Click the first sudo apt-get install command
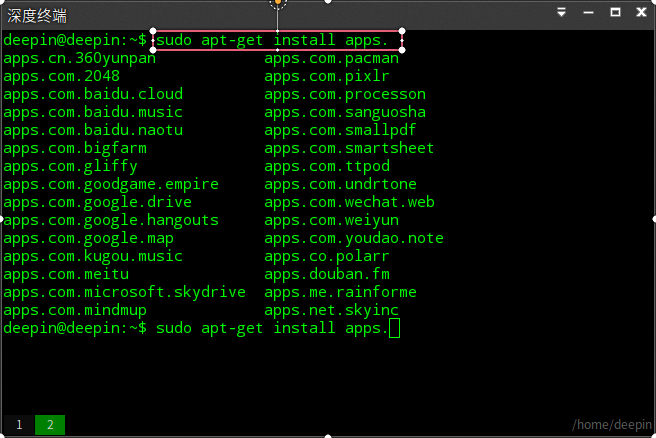 (272, 40)
